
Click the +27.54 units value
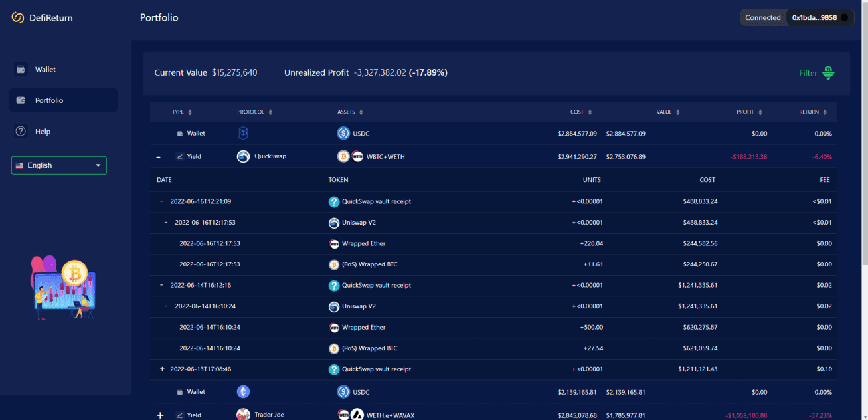tap(593, 348)
